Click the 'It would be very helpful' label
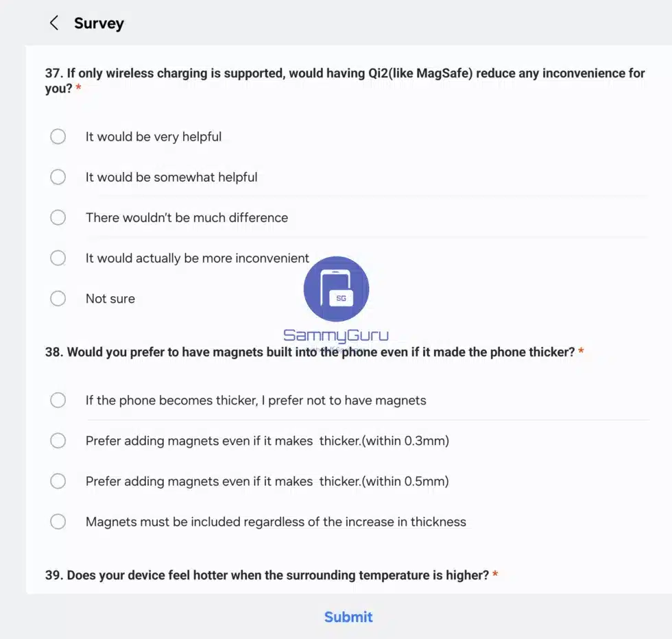Screen dimensions: 672x639 coord(154,136)
